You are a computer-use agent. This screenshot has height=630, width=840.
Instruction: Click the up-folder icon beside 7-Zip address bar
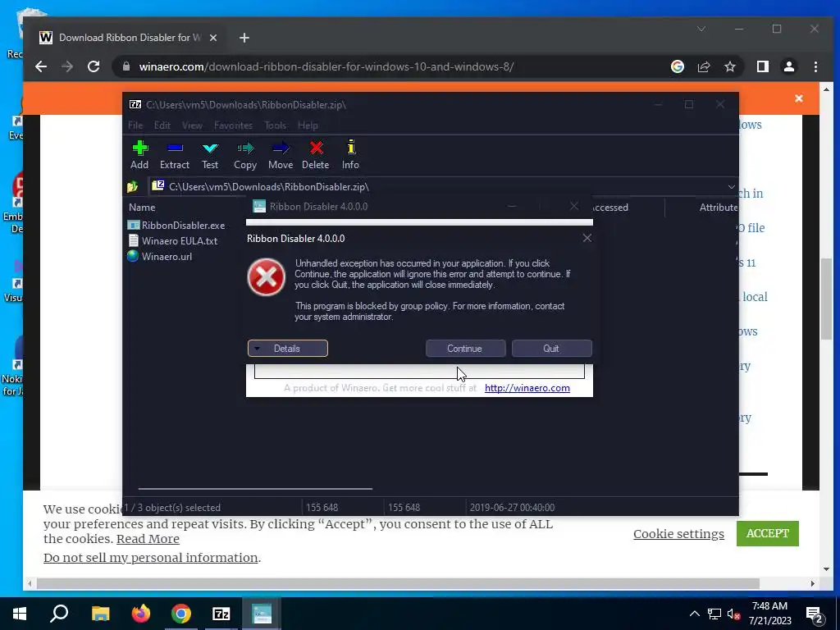132,187
